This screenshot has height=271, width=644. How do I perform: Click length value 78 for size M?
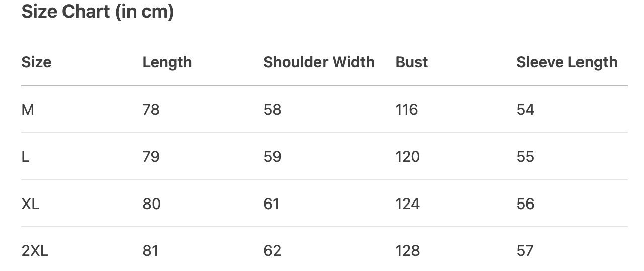pyautogui.click(x=151, y=109)
